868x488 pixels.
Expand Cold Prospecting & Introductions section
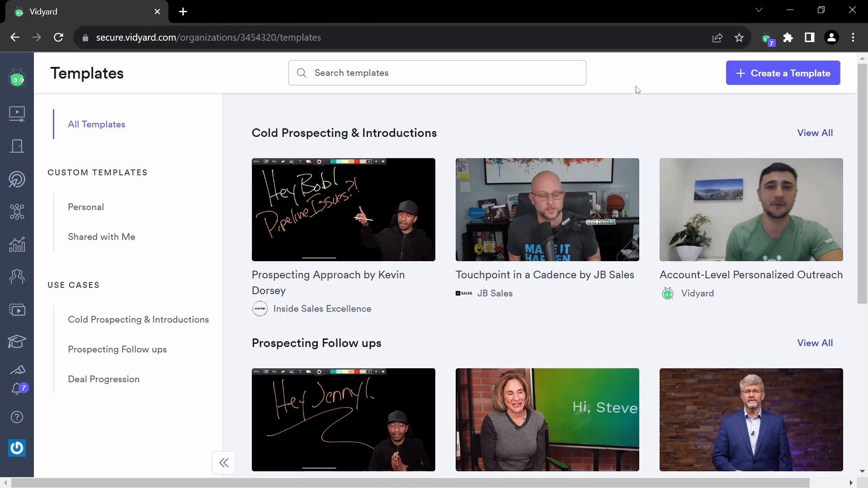815,132
